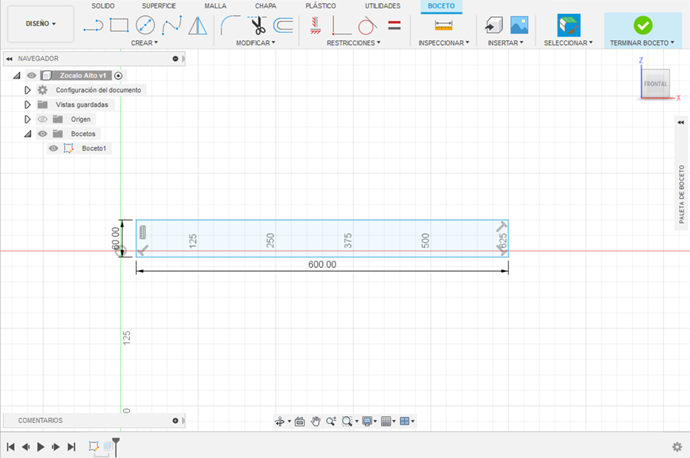Open the CREAR dropdown menu
This screenshot has width=690, height=458.
click(x=144, y=43)
